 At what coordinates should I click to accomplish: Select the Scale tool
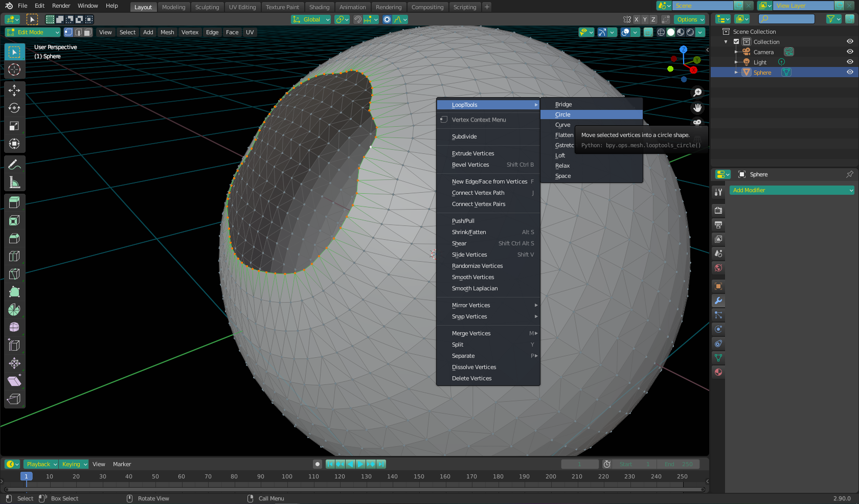(14, 126)
